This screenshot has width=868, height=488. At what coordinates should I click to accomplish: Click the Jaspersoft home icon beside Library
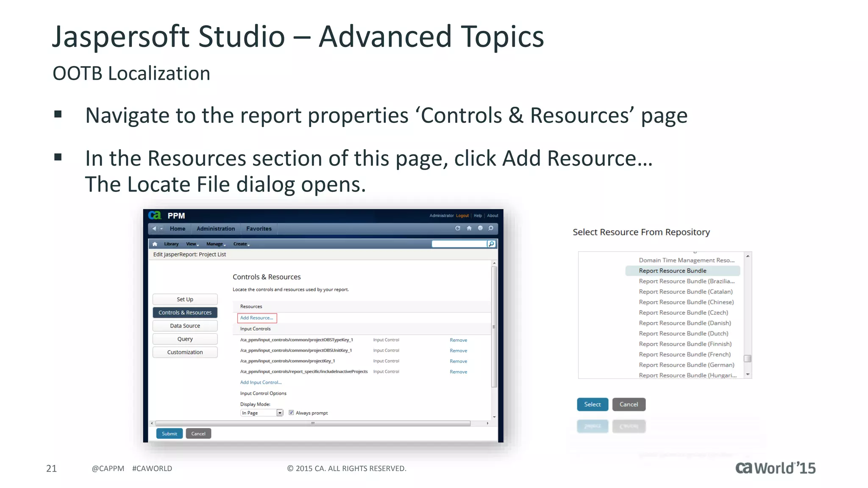click(x=155, y=244)
